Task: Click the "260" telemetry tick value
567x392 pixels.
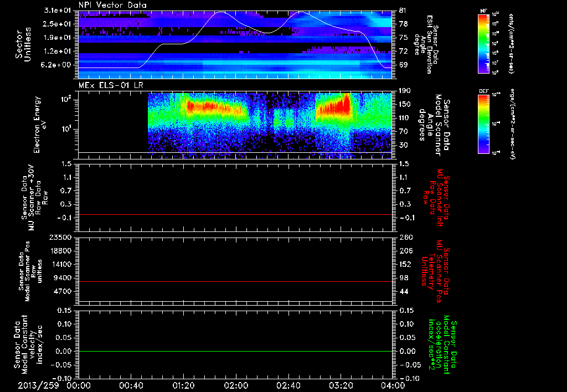Action: point(405,237)
